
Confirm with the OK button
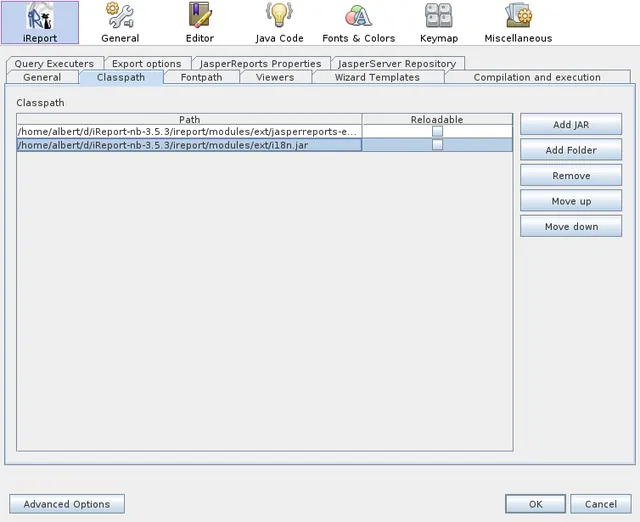tap(536, 504)
